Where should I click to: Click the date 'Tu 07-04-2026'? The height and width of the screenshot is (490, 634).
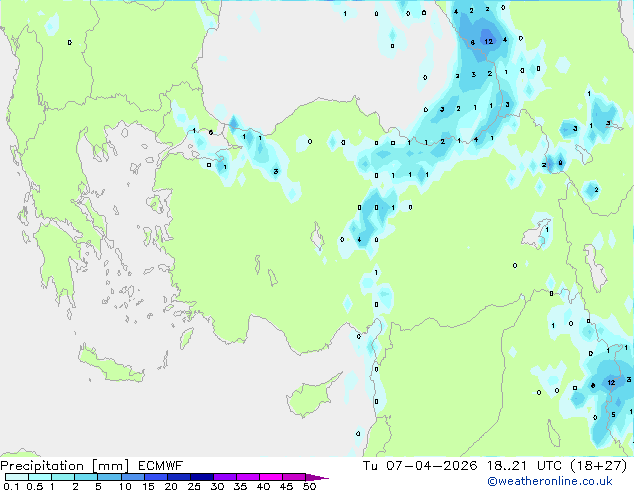(x=420, y=466)
